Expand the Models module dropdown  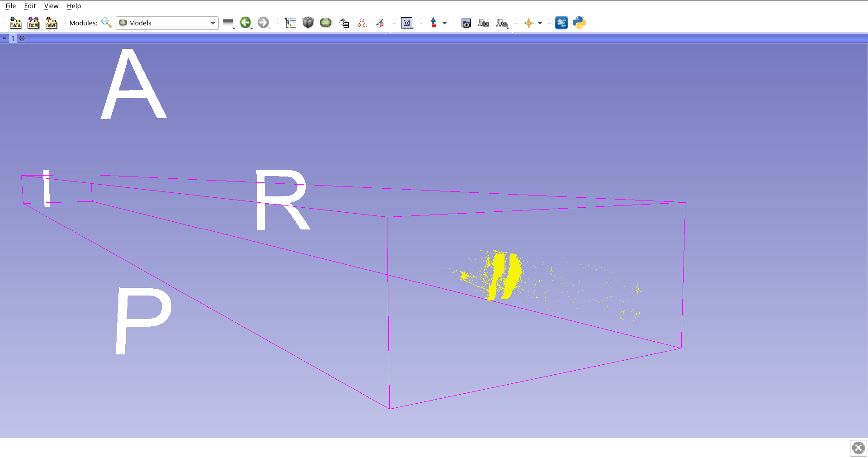point(212,23)
